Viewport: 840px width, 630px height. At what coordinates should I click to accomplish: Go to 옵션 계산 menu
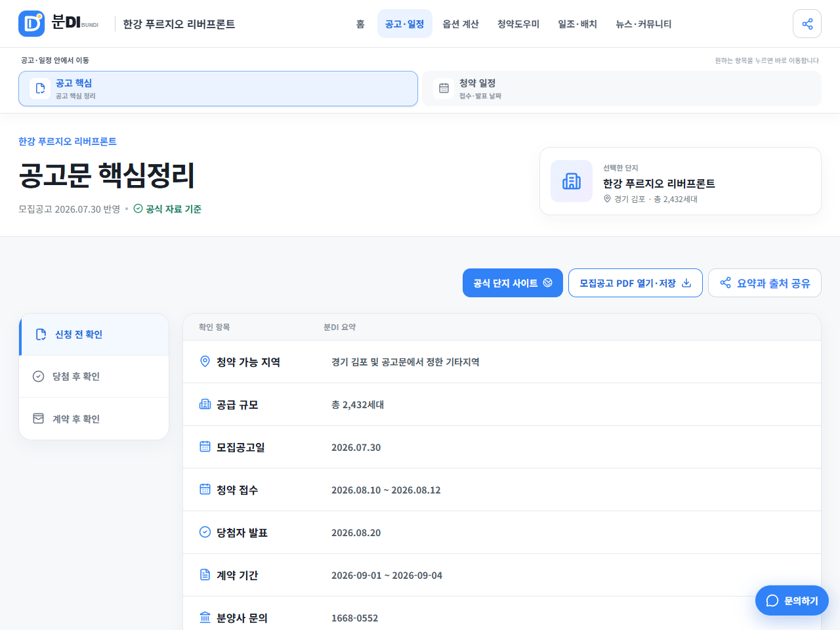(x=461, y=24)
